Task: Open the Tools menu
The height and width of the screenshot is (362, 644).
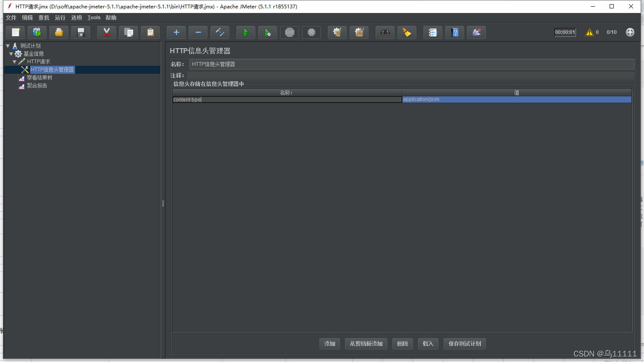Action: pos(94,18)
